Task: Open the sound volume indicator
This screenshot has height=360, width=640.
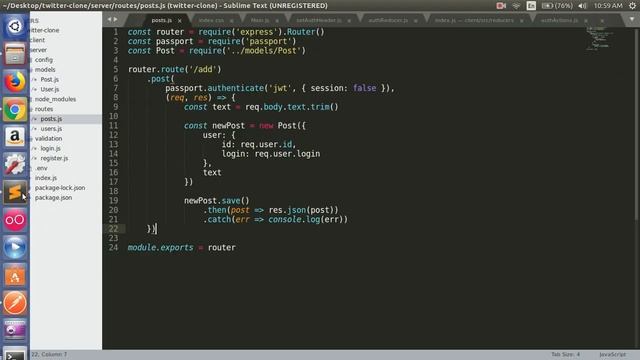Action: (x=582, y=6)
